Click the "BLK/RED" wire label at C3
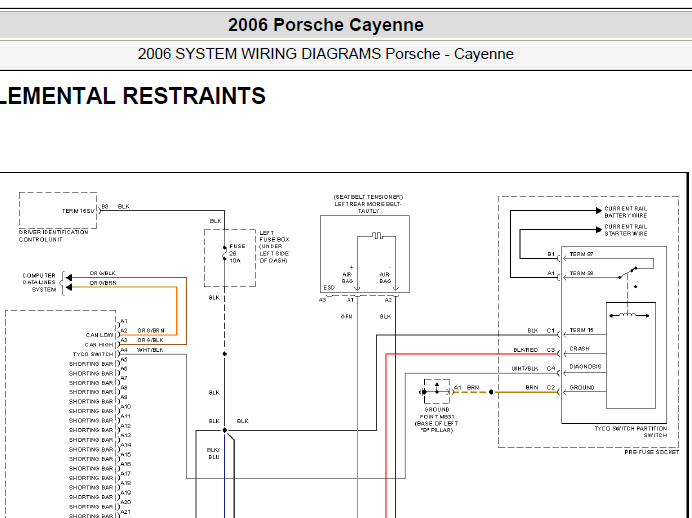Screen dimensions: 692x518 (525, 350)
